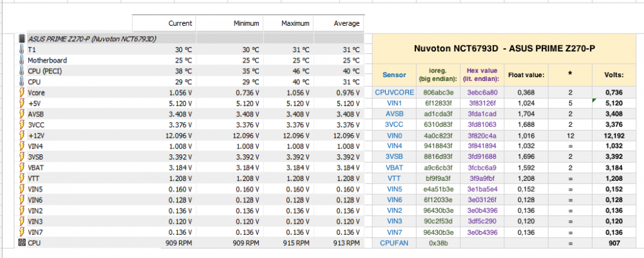Click the 3VSB sensor cell in spreadsheet
The height and width of the screenshot is (258, 644).
[394, 156]
